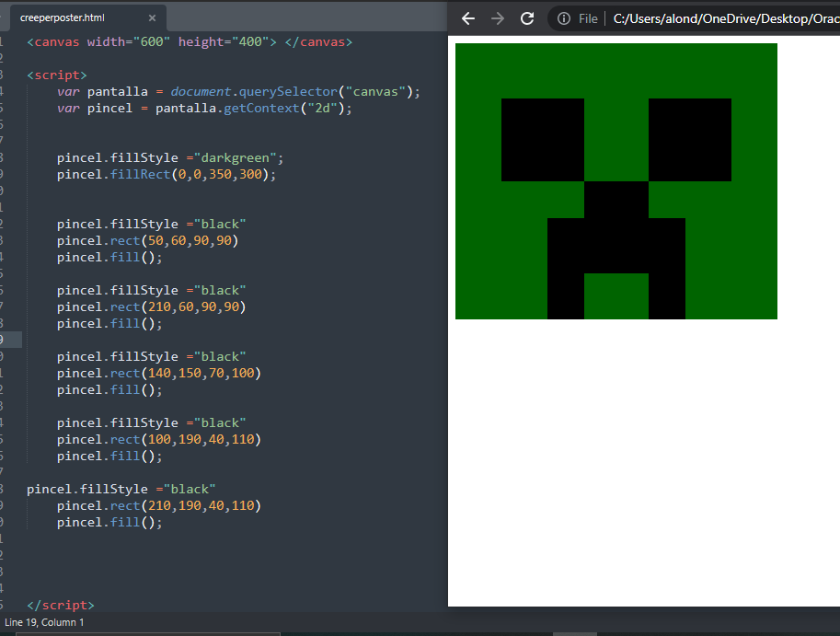Screen dimensions: 840x636
Task: Click the 'var pincel' declaration line
Action: (x=204, y=109)
